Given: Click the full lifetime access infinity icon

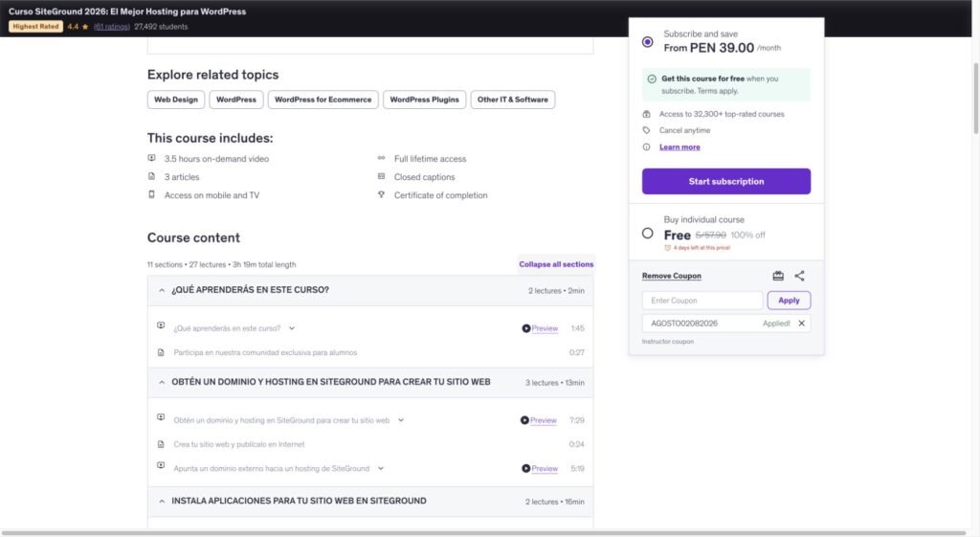Looking at the screenshot, I should [x=381, y=158].
